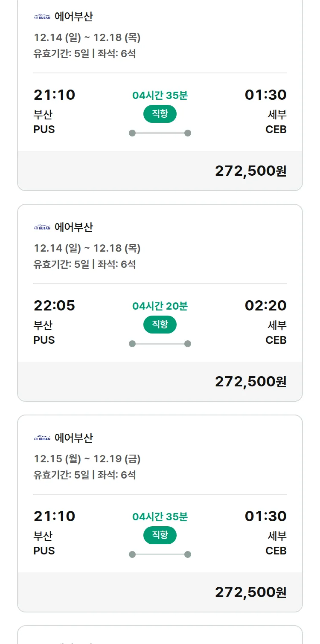The image size is (320, 644).
Task: Click the PUS airport code on the 22:05 flight
Action: click(x=44, y=340)
